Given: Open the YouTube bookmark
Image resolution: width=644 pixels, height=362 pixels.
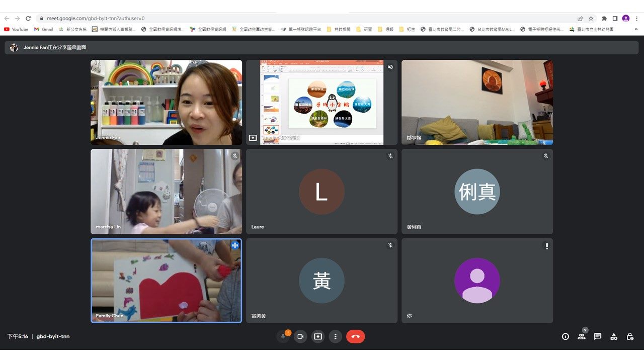Looking at the screenshot, I should 16,30.
